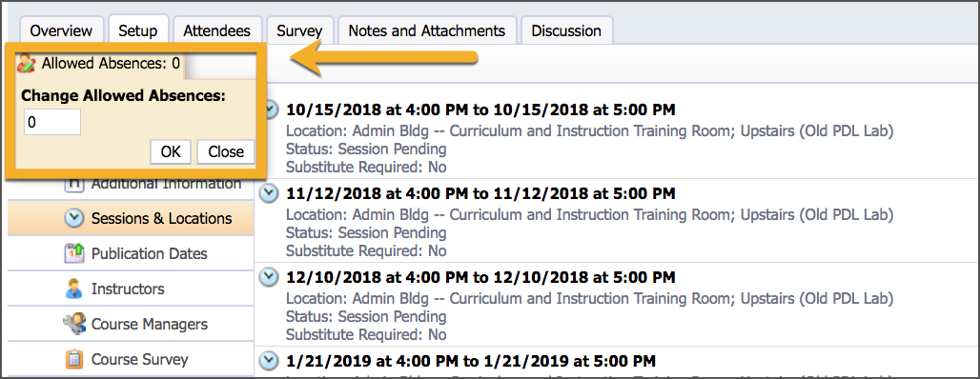Open the Notes and Attachments tab
The image size is (980, 379).
coord(427,30)
